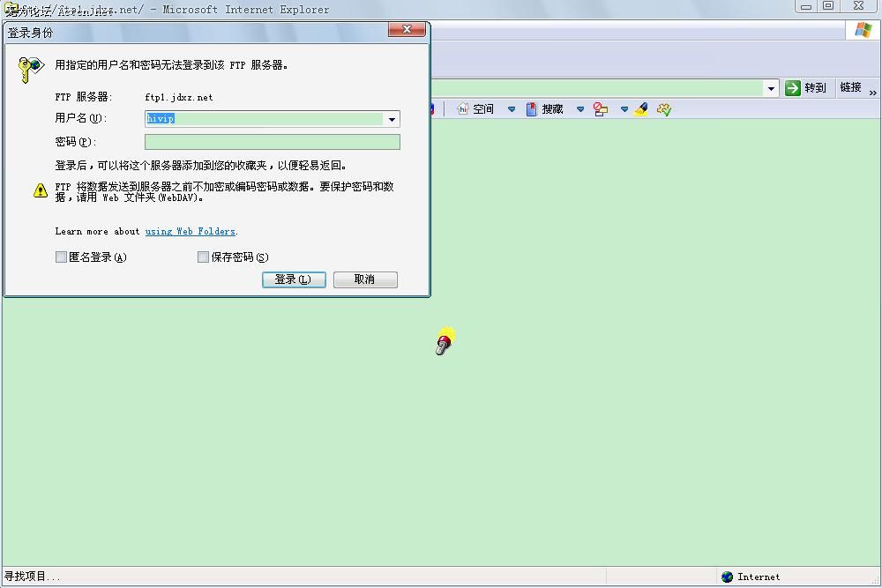Click the 取消 button
The image size is (882, 588).
pyautogui.click(x=365, y=279)
